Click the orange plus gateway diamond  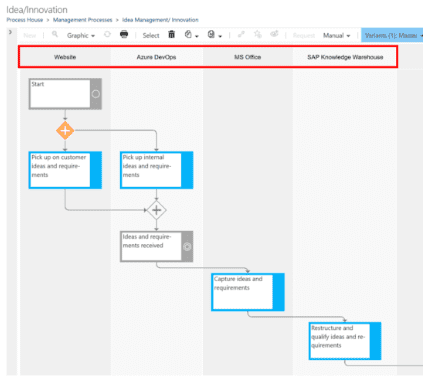(65, 130)
